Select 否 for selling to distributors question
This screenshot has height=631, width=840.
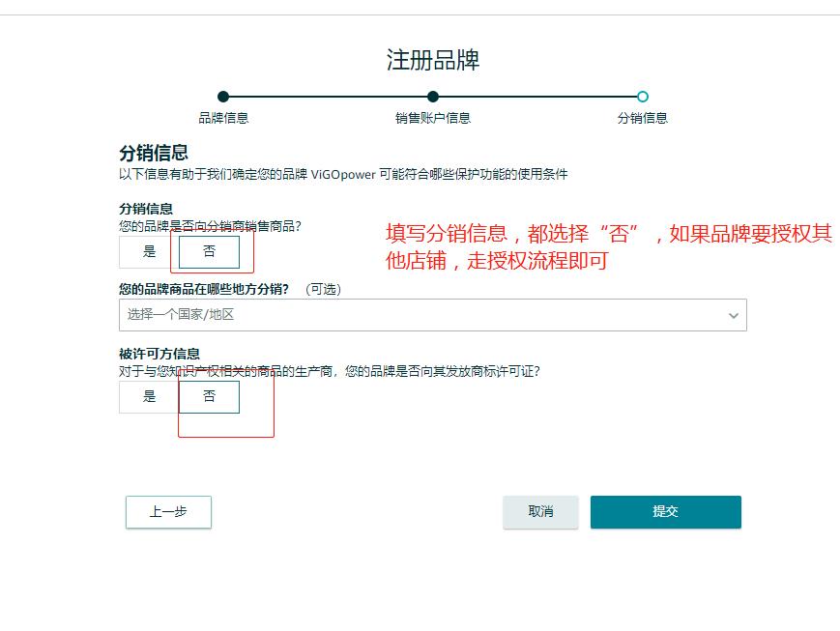[209, 252]
